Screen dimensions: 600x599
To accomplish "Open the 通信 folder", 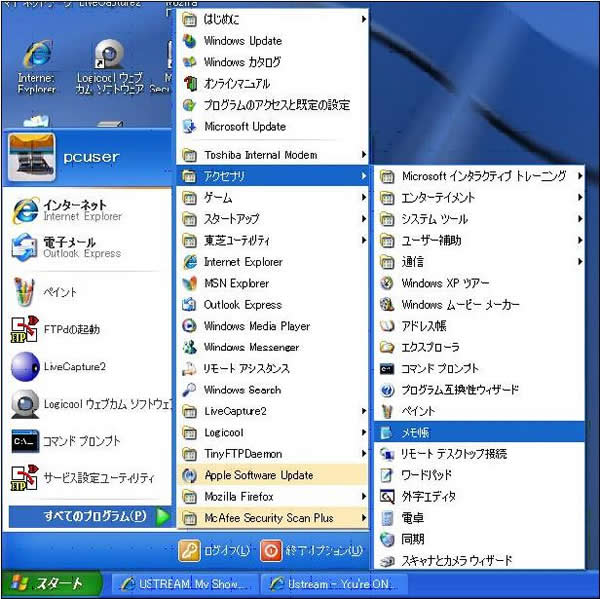I will [479, 262].
